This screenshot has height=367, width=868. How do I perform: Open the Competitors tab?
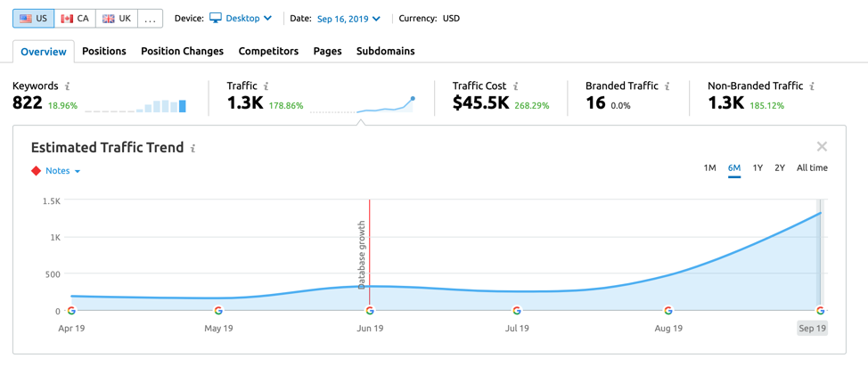pos(268,51)
